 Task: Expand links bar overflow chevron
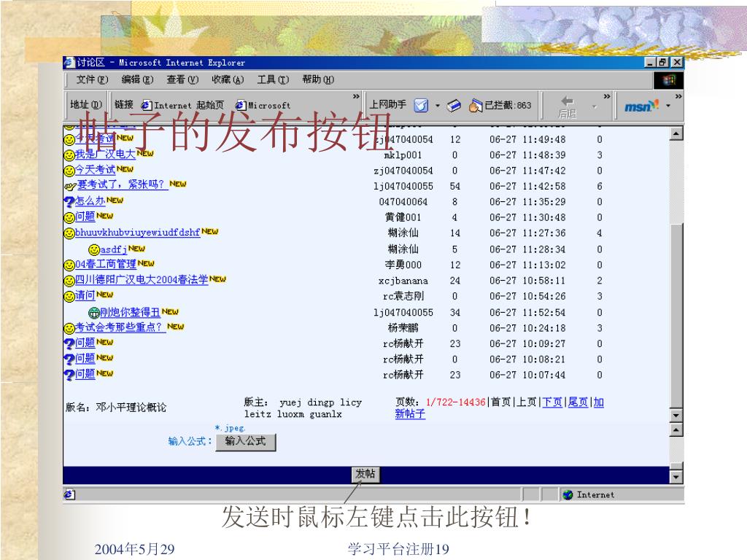(x=356, y=97)
